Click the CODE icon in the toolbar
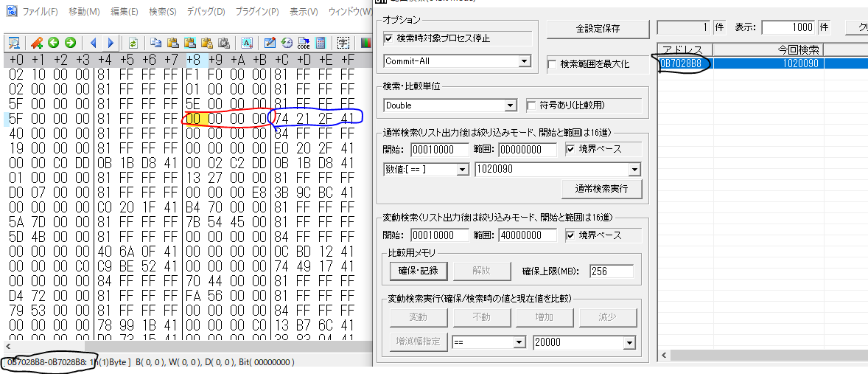Screen dimensions: 868x374 pos(304,43)
